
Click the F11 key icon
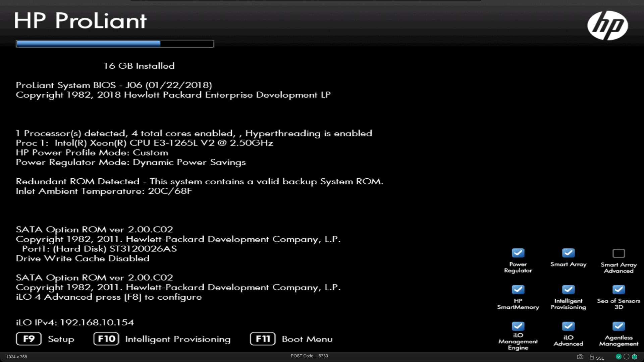click(x=263, y=339)
